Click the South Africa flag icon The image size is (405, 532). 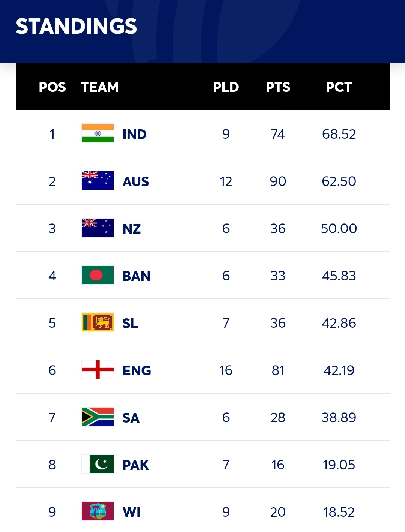pyautogui.click(x=97, y=417)
